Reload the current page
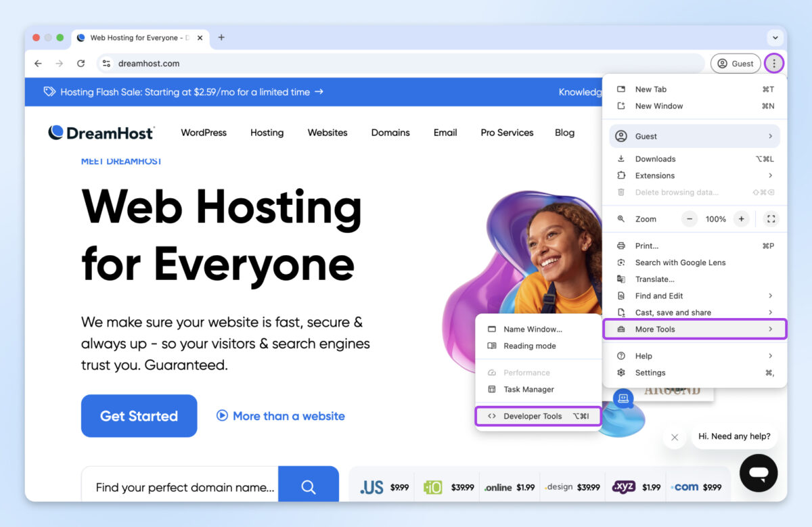The height and width of the screenshot is (527, 812). pyautogui.click(x=81, y=63)
